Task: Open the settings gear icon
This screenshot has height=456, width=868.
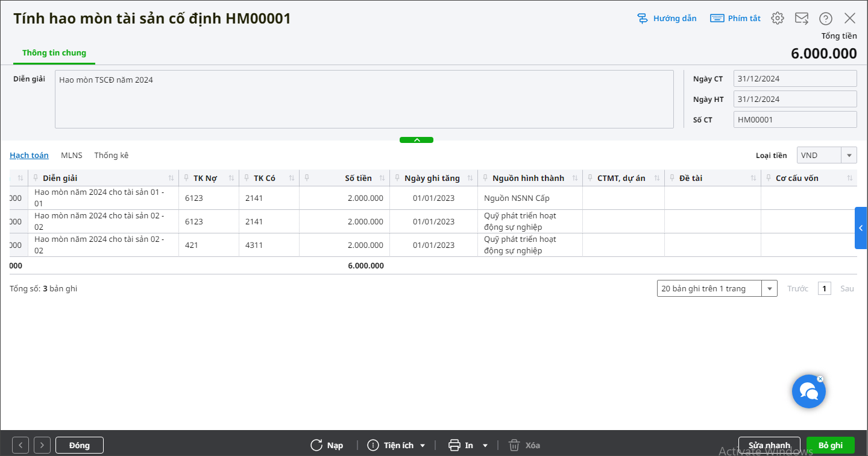Action: pyautogui.click(x=778, y=18)
